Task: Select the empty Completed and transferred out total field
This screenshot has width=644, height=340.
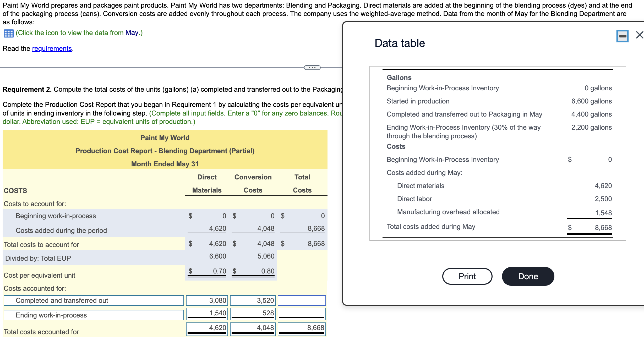Action: tap(302, 300)
